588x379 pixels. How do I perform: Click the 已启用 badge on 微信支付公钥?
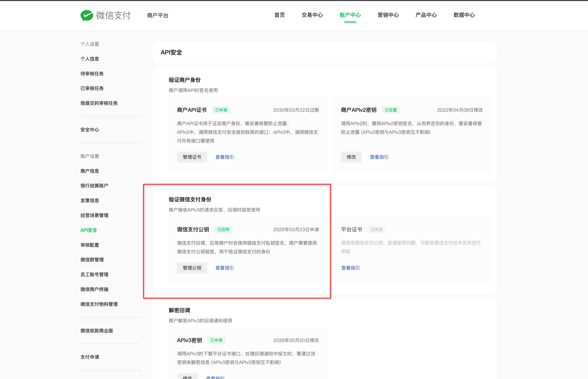[223, 229]
